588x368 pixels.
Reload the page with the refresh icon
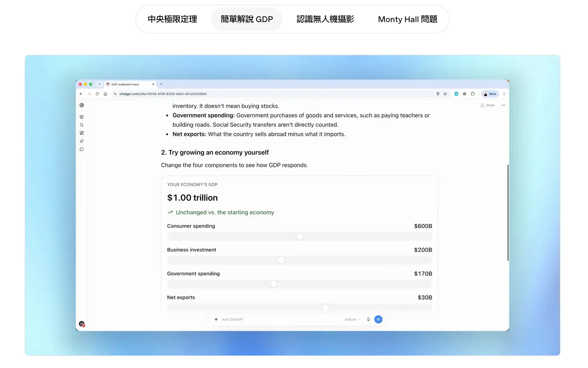(97, 94)
